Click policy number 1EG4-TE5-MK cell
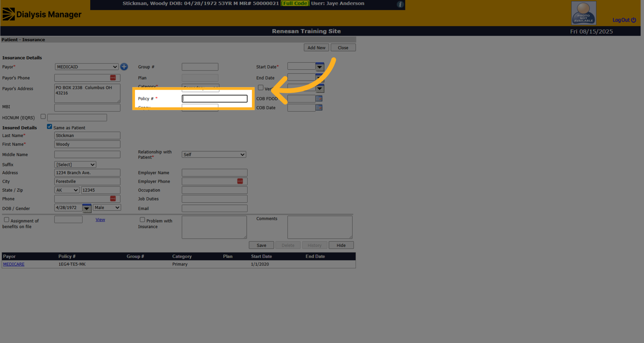The width and height of the screenshot is (644, 343). pos(72,264)
